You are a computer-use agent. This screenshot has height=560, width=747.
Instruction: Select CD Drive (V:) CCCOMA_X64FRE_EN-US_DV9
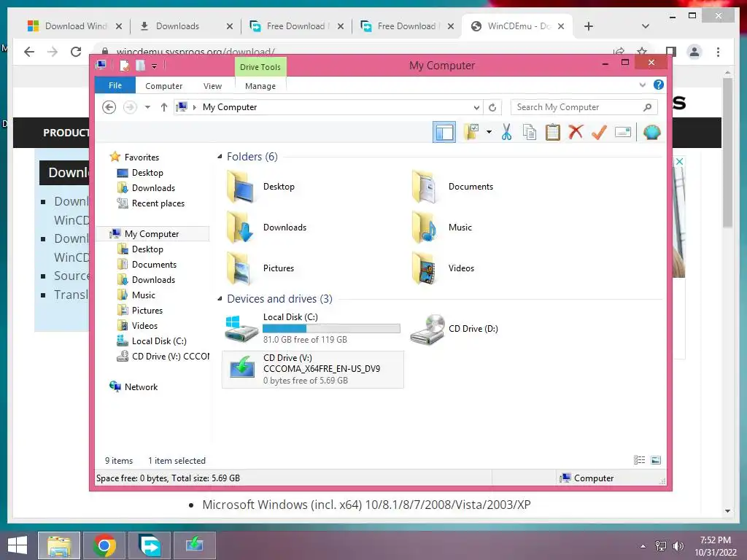coord(312,370)
